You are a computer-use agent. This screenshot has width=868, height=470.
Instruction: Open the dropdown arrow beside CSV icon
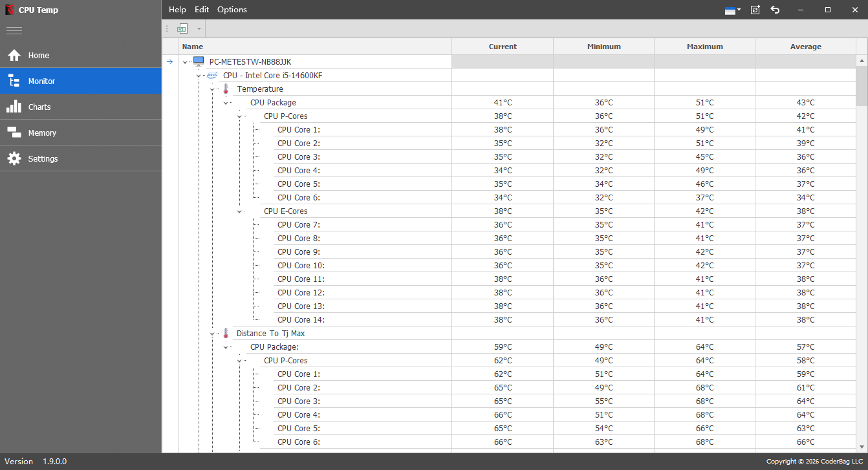(199, 28)
